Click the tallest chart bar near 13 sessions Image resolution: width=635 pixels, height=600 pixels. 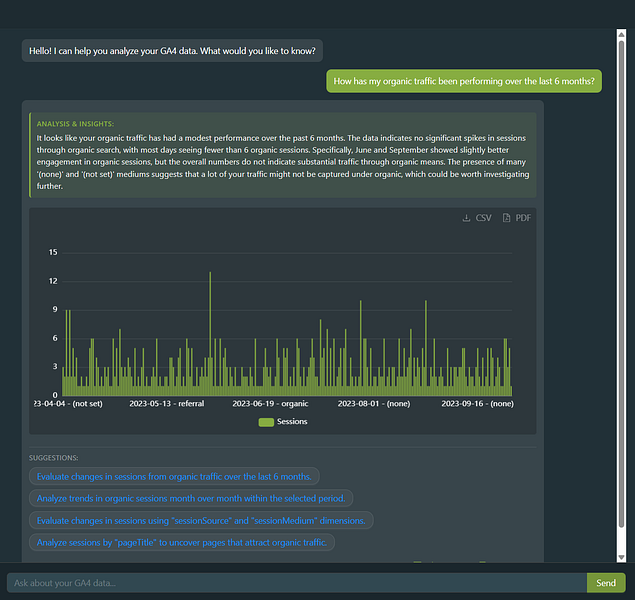[210, 334]
